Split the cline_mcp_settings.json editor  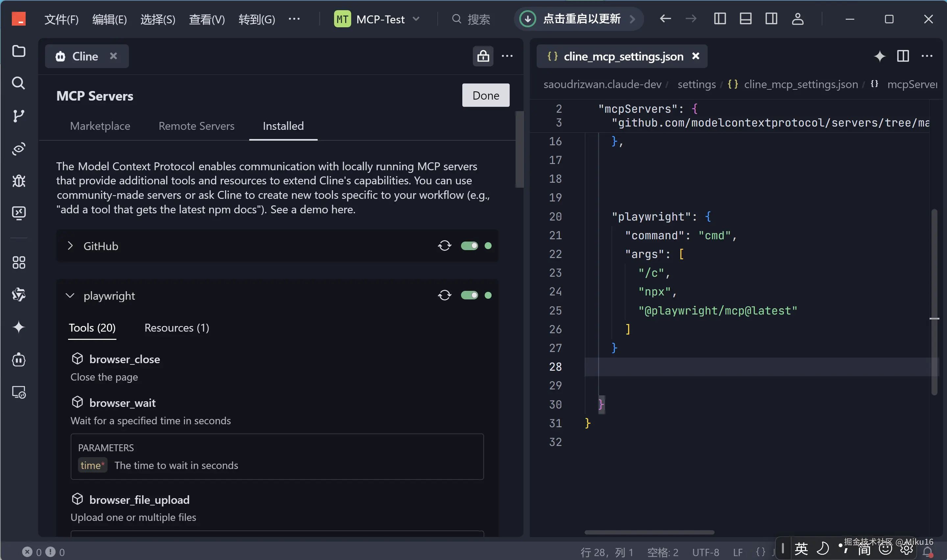pyautogui.click(x=903, y=56)
